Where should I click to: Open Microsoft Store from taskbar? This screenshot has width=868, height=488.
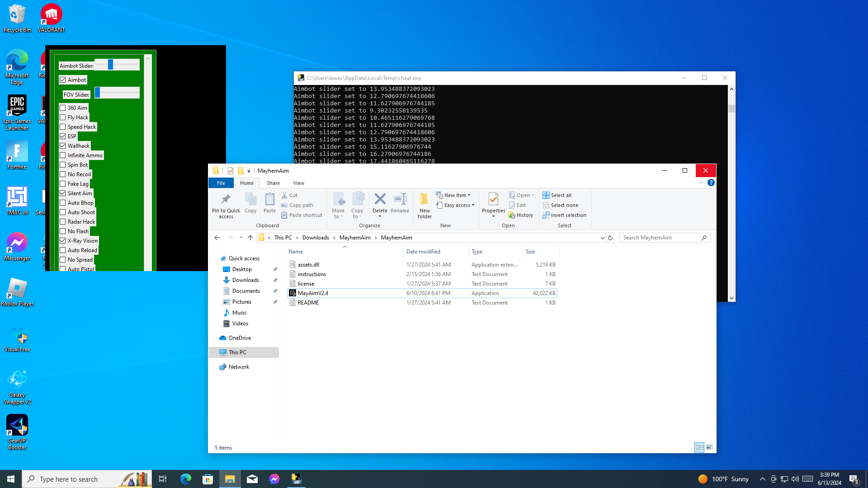tap(208, 479)
